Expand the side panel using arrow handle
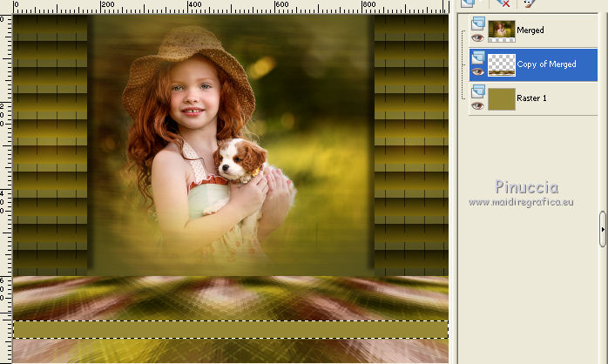 (603, 229)
